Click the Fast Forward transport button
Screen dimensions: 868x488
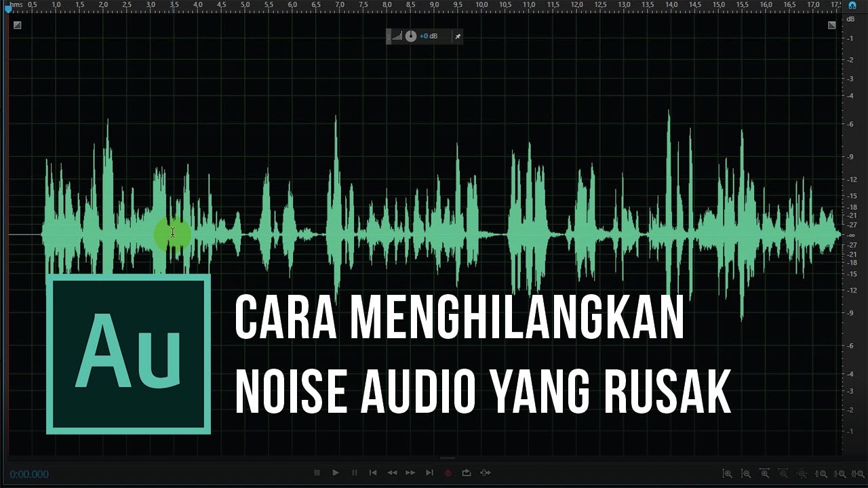tap(410, 472)
